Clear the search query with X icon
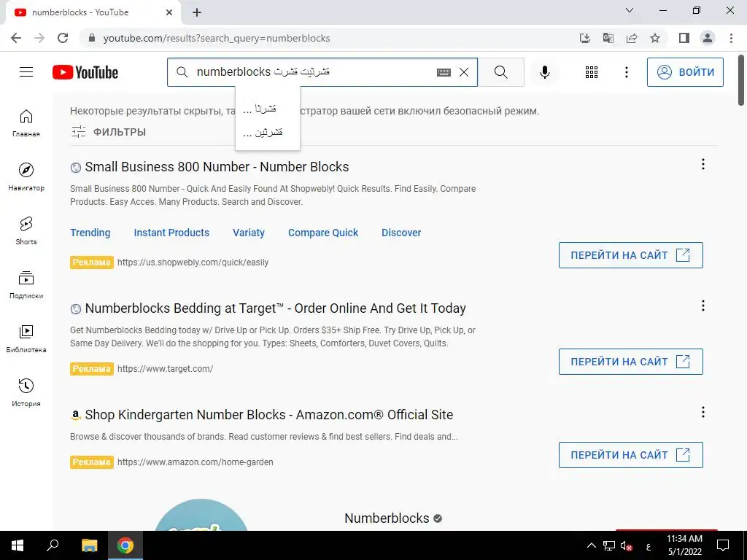 point(463,72)
